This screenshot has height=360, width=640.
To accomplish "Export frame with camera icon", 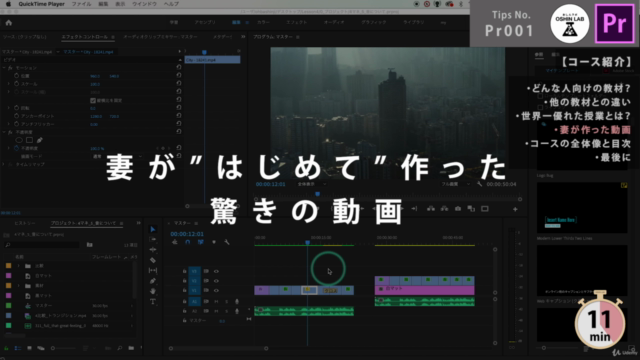I will click(458, 209).
